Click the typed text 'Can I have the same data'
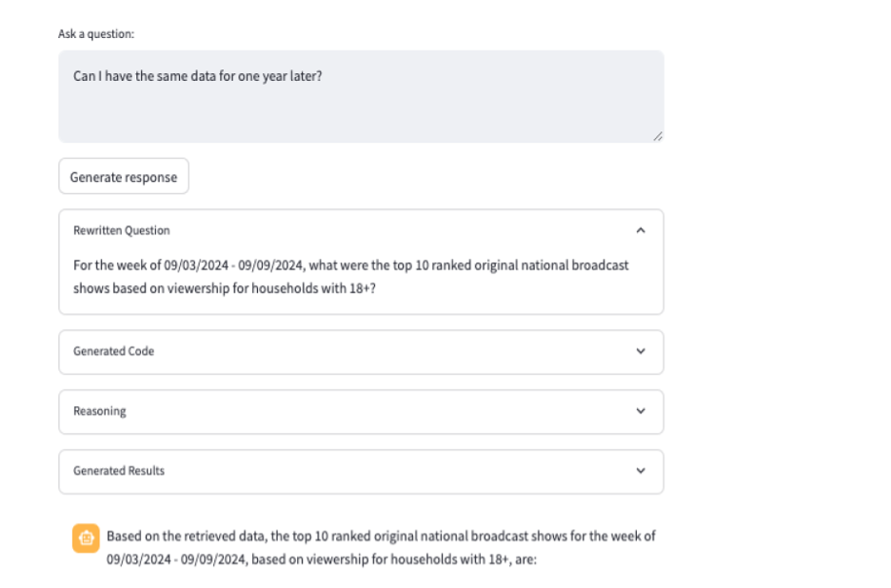 [143, 75]
